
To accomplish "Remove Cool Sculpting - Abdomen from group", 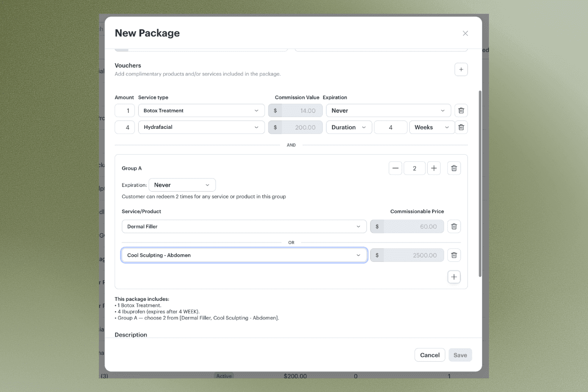I will click(454, 255).
